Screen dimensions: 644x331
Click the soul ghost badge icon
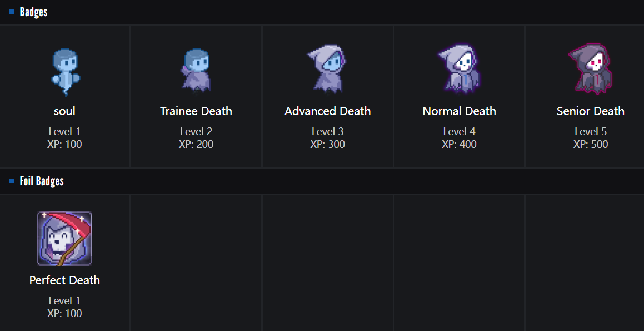(x=64, y=71)
